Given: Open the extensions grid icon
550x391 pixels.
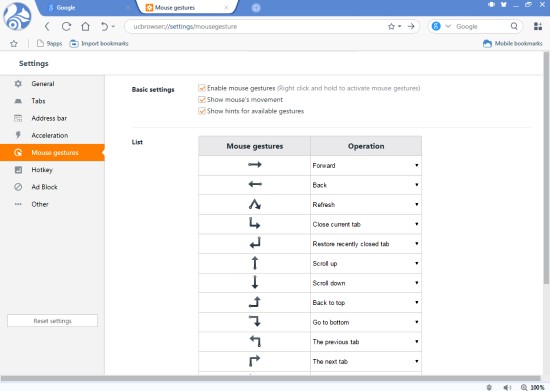Looking at the screenshot, I should pos(538,26).
